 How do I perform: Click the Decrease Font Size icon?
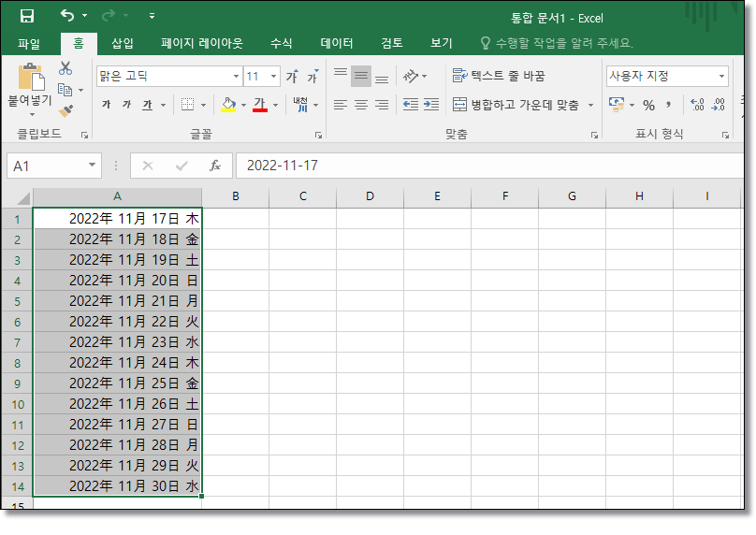pyautogui.click(x=313, y=76)
